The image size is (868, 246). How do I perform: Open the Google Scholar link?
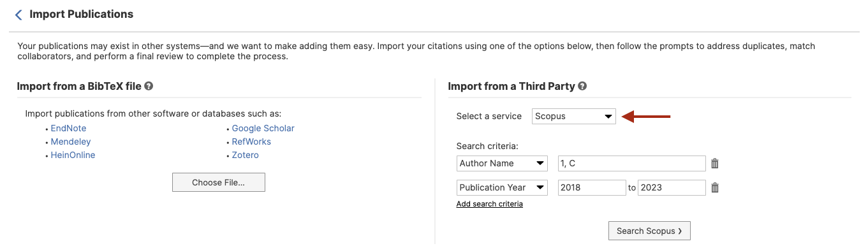click(x=263, y=128)
